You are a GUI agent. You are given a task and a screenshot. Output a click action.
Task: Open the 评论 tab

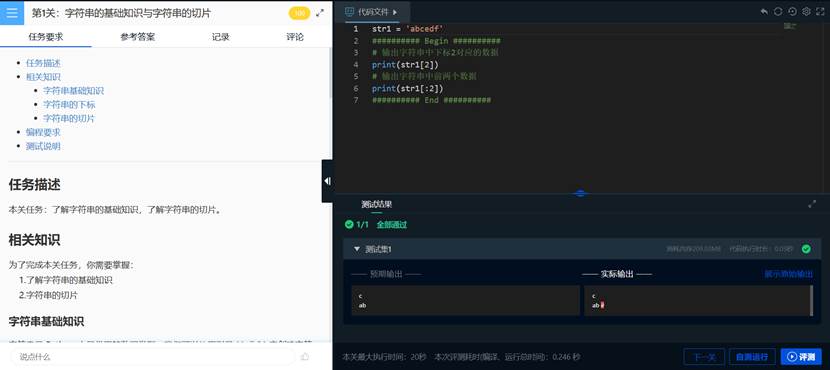295,37
